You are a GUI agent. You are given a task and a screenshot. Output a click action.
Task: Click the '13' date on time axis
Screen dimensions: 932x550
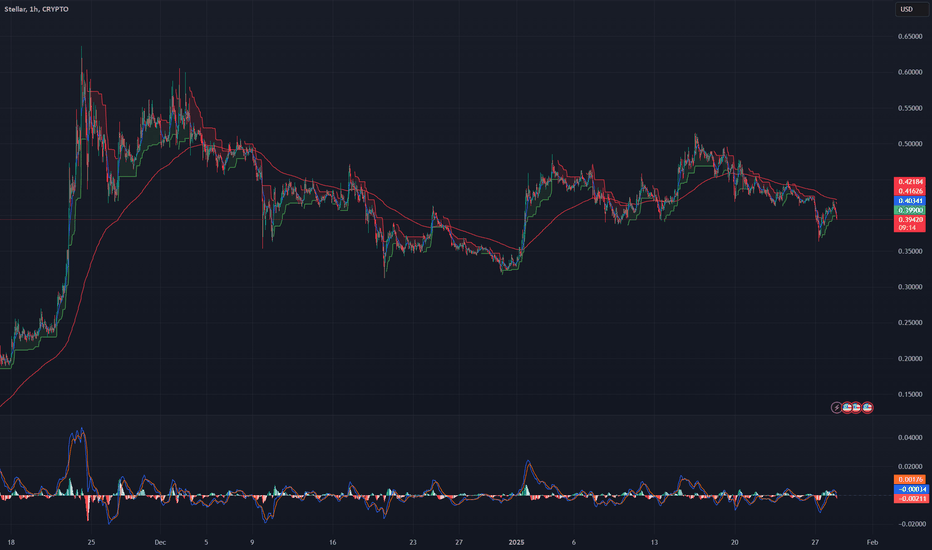pos(654,542)
